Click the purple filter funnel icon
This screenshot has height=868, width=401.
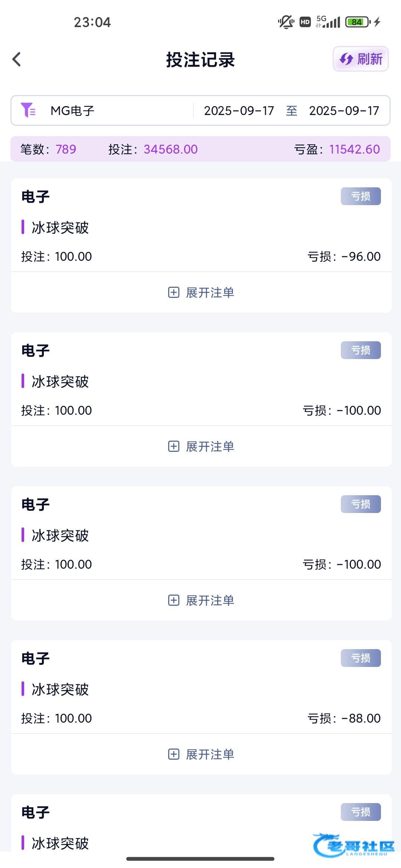coord(28,110)
